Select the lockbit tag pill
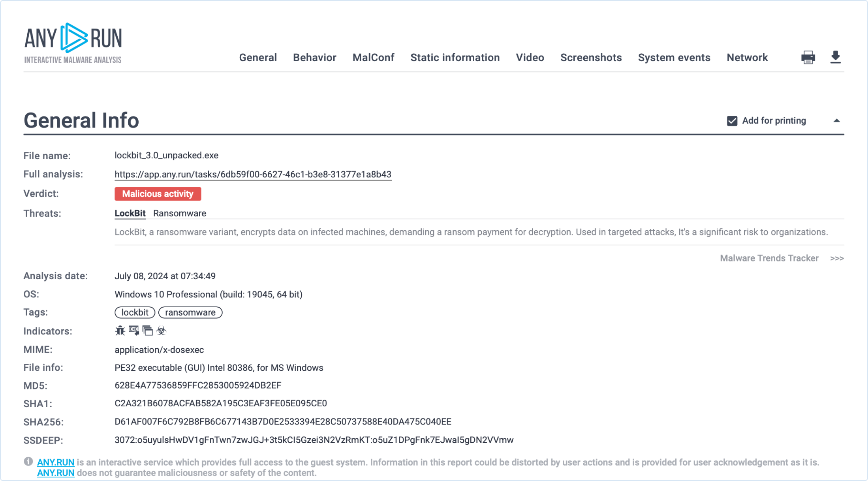 [x=135, y=312]
